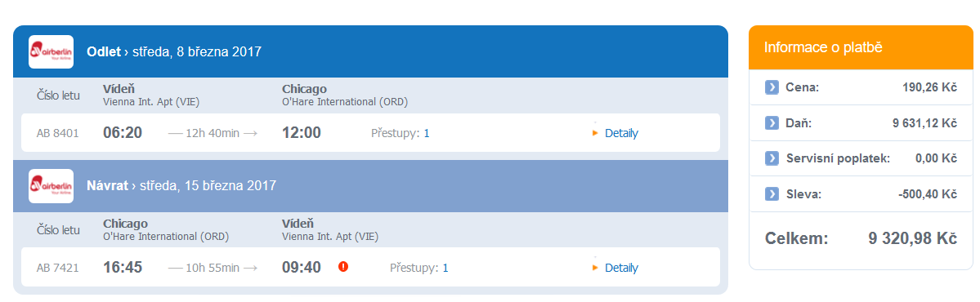
Task: Select the Návrat středa 15 března header
Action: pos(181,186)
